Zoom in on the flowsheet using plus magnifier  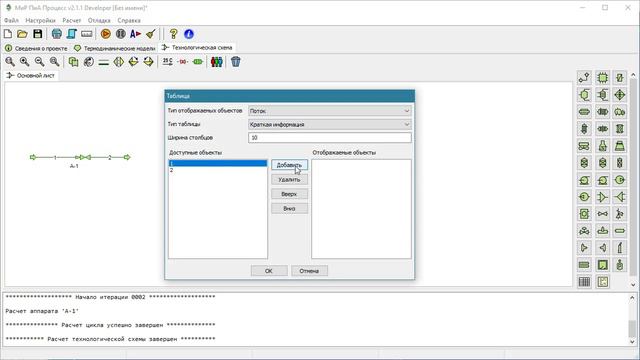coord(24,62)
